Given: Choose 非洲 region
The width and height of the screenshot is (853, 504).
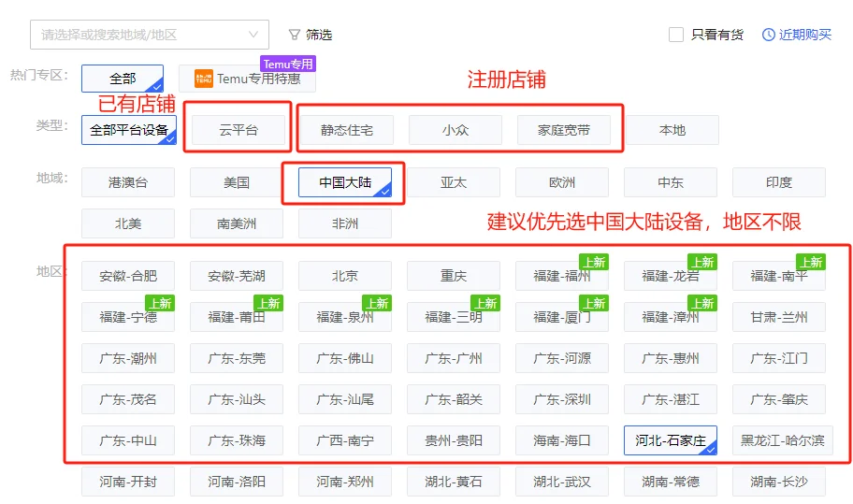Looking at the screenshot, I should pos(345,223).
